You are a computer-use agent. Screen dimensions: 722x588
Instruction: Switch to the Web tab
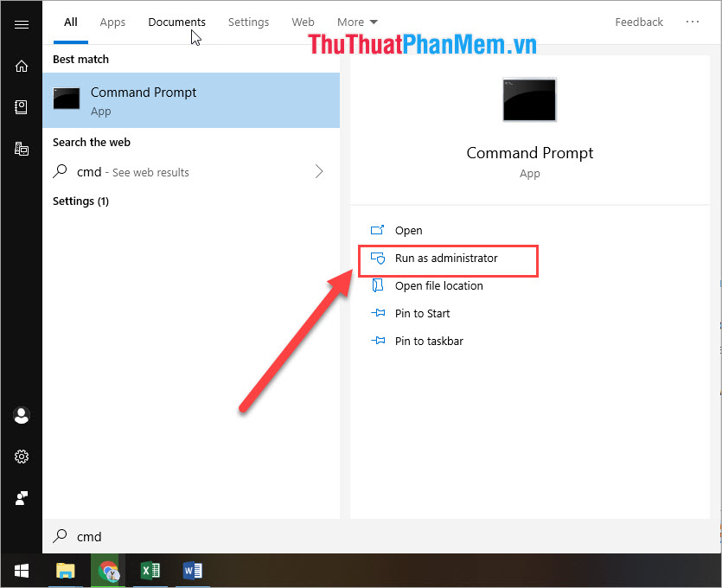coord(303,22)
